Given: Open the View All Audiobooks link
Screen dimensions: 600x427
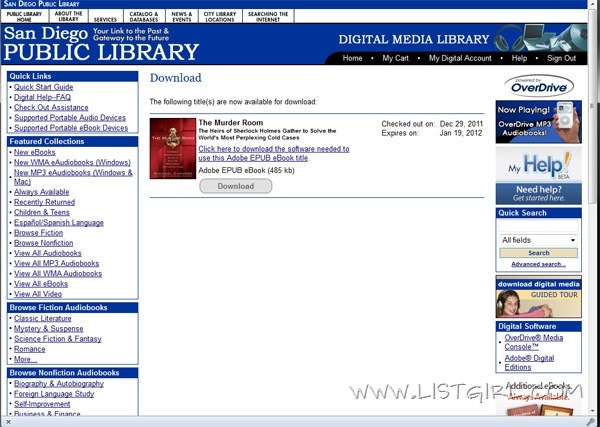Looking at the screenshot, I should point(47,253).
